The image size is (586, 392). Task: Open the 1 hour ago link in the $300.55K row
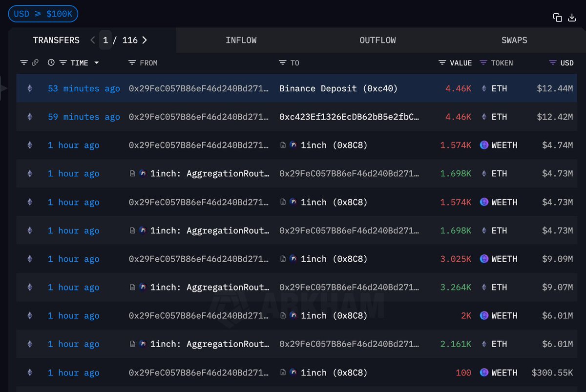[74, 372]
